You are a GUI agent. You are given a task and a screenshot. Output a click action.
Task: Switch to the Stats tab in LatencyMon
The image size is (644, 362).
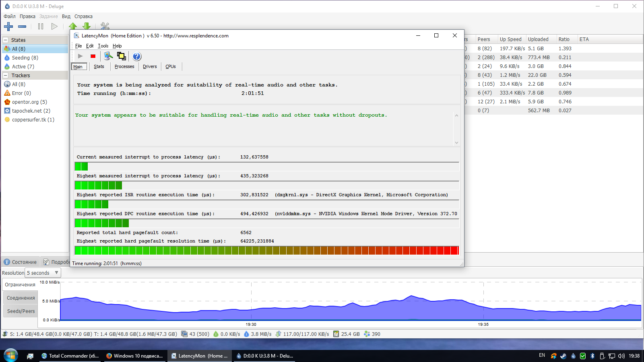(99, 67)
